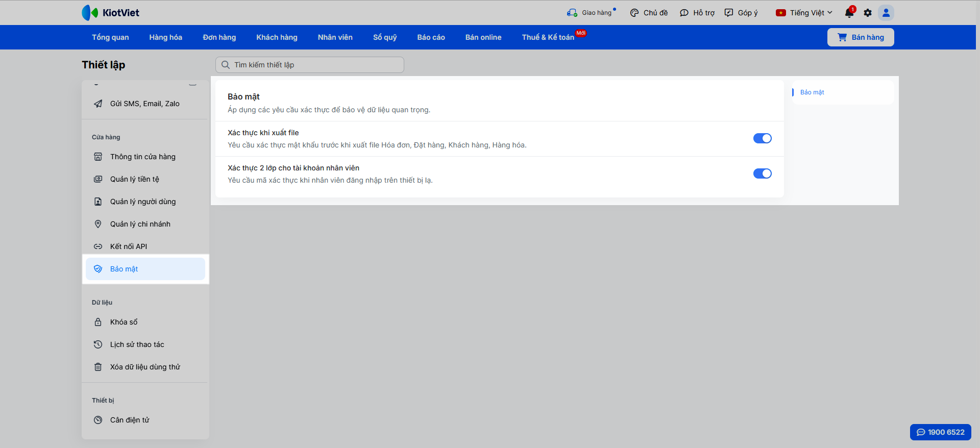The image size is (980, 448).
Task: Select Cân điện tử in sidebar
Action: [145, 420]
